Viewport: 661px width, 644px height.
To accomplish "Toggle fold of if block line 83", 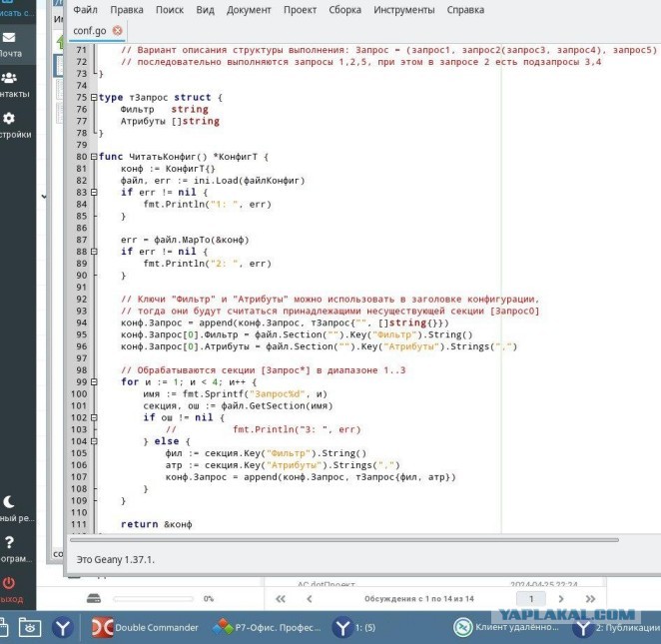I will coord(94,192).
